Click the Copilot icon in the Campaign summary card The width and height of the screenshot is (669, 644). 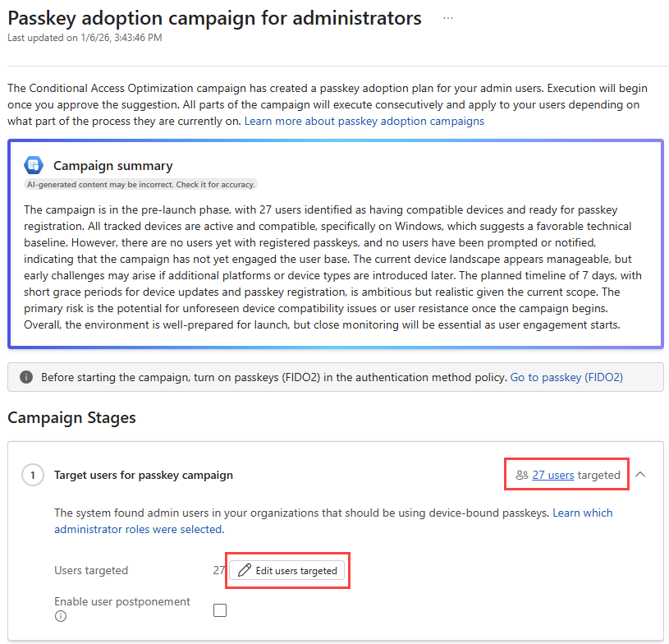(33, 164)
